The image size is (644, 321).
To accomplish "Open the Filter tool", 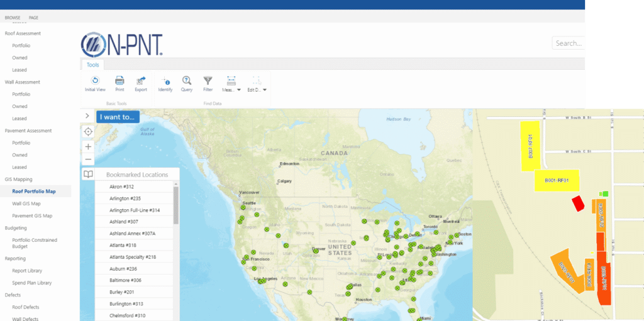I will (x=208, y=80).
